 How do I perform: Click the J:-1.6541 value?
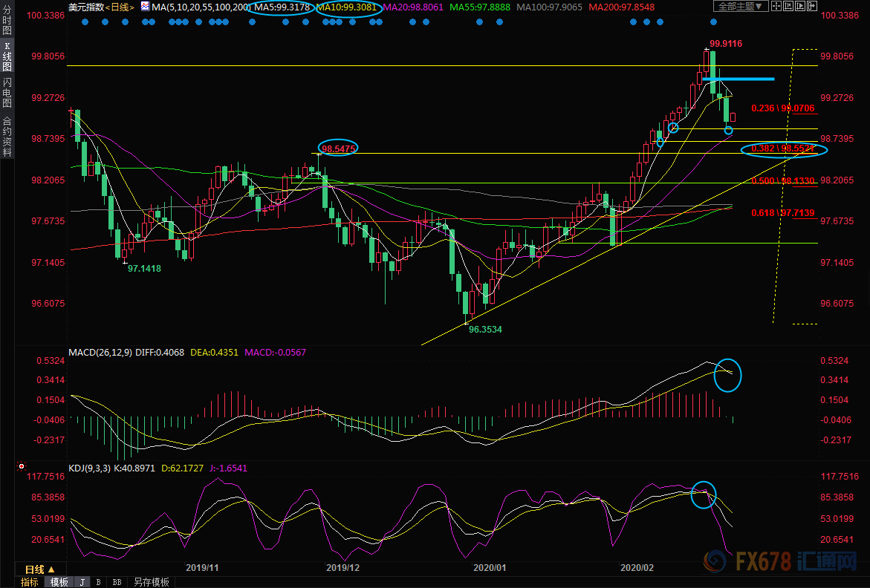[228, 468]
